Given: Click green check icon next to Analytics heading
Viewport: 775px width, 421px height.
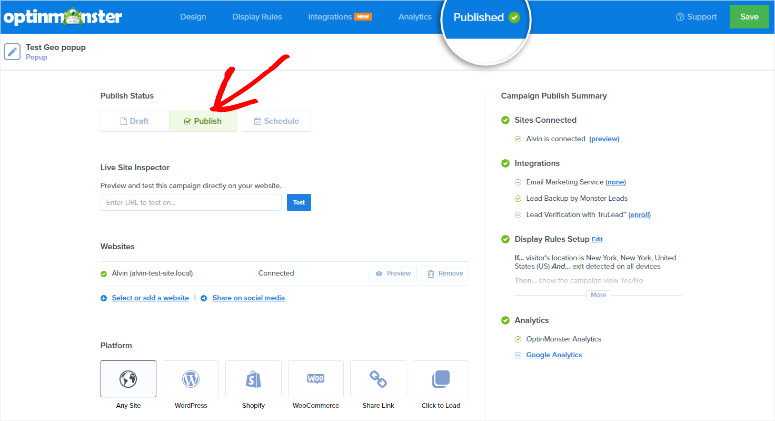Looking at the screenshot, I should point(505,320).
